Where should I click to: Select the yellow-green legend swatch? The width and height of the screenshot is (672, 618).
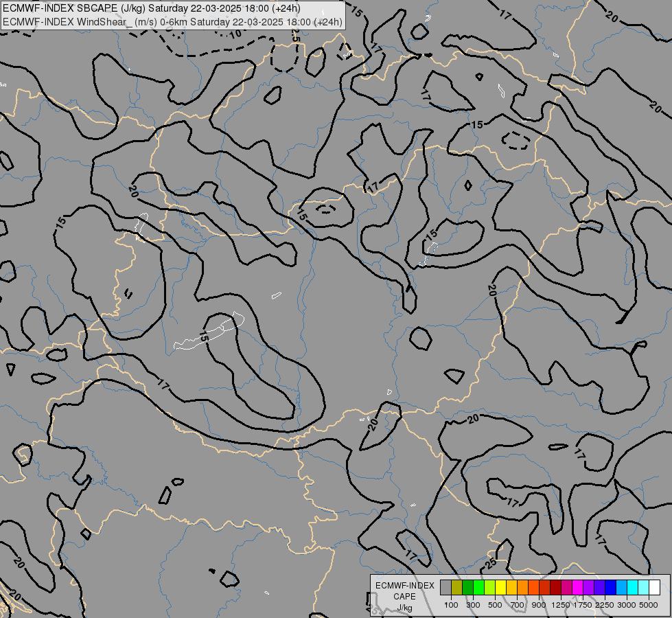(x=490, y=588)
